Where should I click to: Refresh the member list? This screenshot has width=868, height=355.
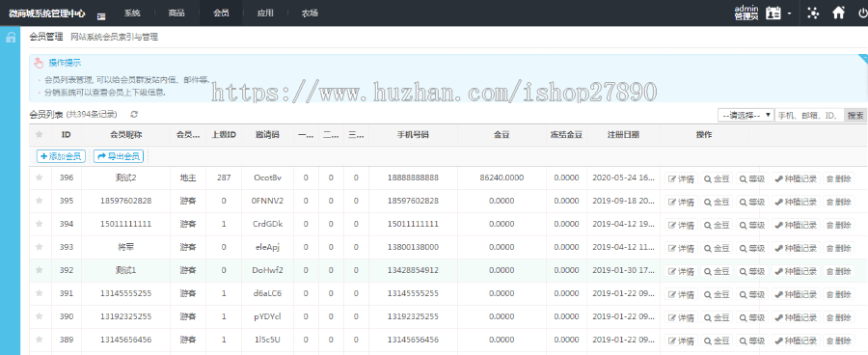point(134,115)
